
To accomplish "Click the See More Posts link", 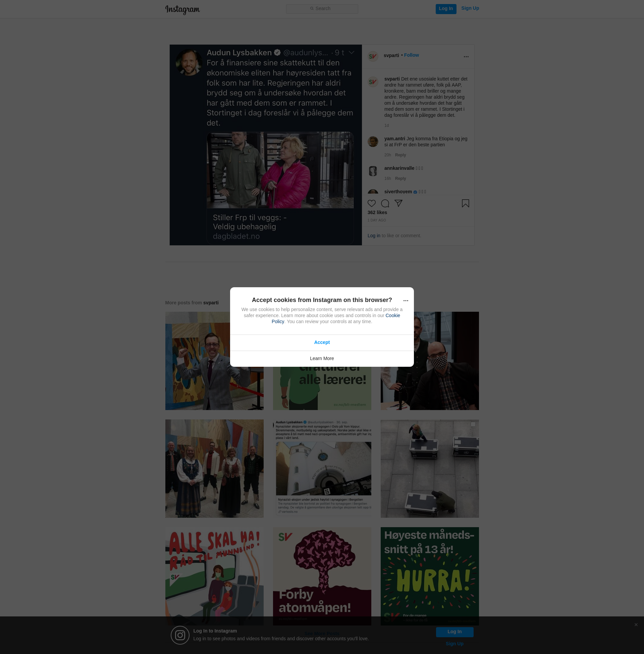I will pyautogui.click(x=322, y=634).
